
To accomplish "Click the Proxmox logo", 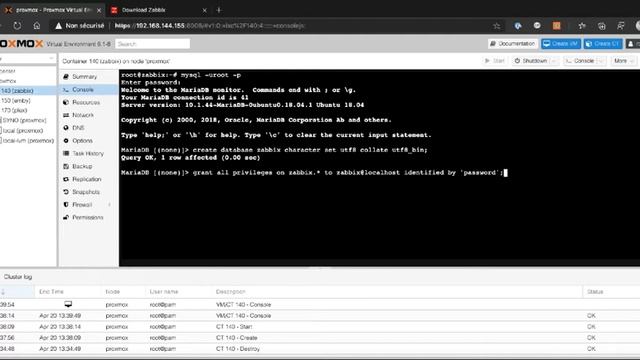I will [x=21, y=44].
